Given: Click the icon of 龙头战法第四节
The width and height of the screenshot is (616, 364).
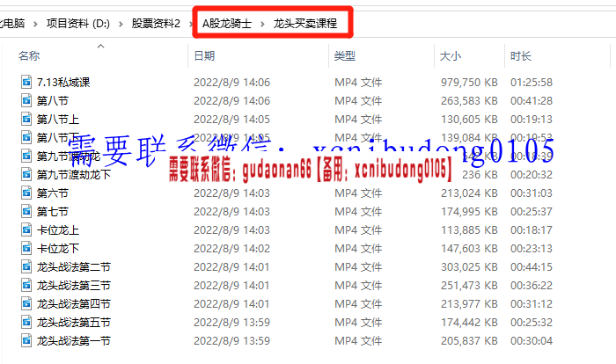Looking at the screenshot, I should pyautogui.click(x=26, y=303).
